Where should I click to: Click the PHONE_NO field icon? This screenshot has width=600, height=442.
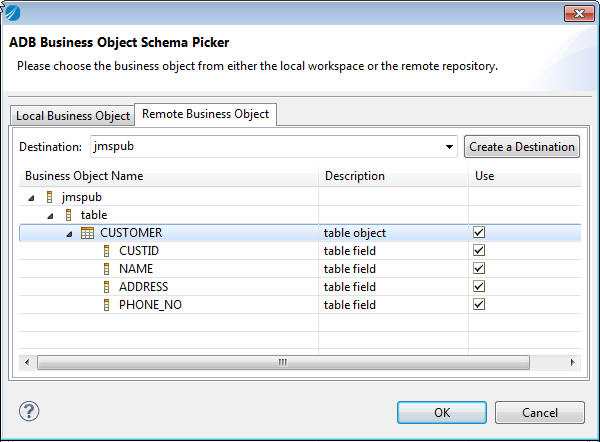pos(106,305)
